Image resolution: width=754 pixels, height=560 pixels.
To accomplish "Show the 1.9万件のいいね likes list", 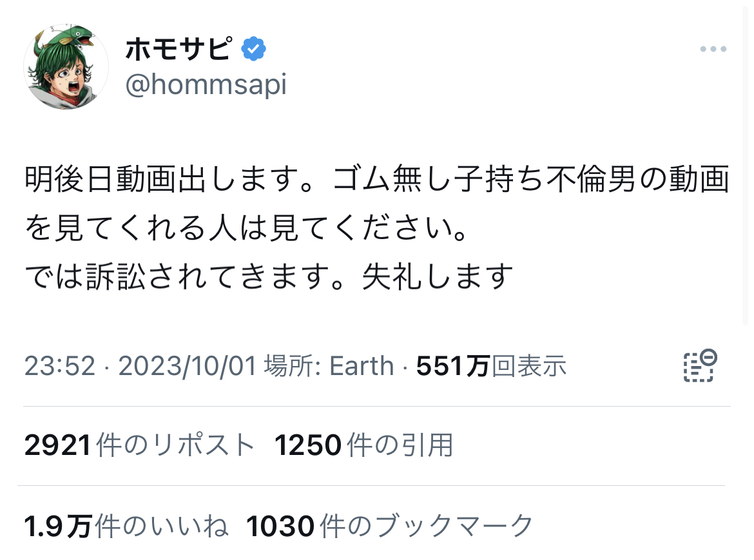I will click(126, 526).
